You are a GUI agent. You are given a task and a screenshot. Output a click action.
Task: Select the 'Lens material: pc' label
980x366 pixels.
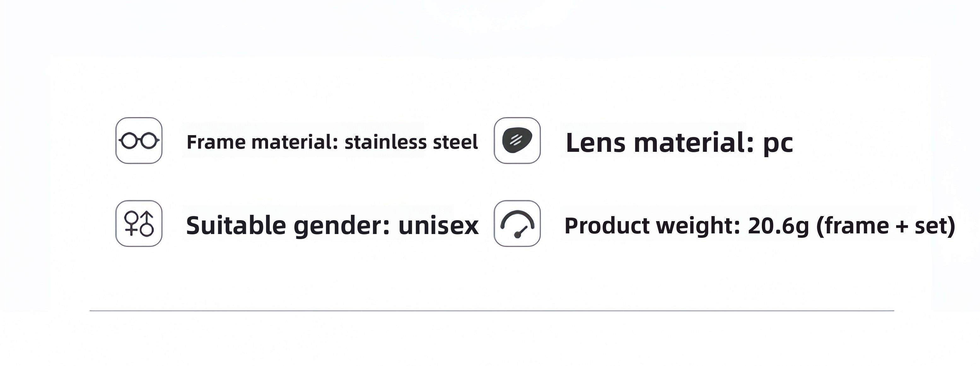point(680,143)
